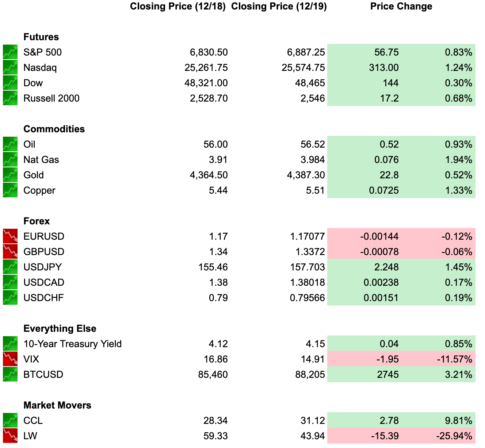Image resolution: width=485 pixels, height=448 pixels.
Task: Click the green uptrend icon next to Oil
Action: pos(10,144)
